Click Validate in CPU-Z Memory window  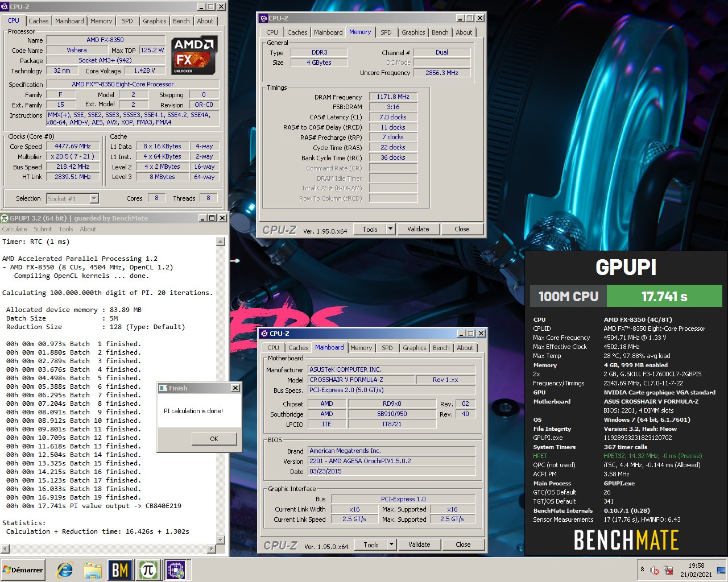click(418, 229)
